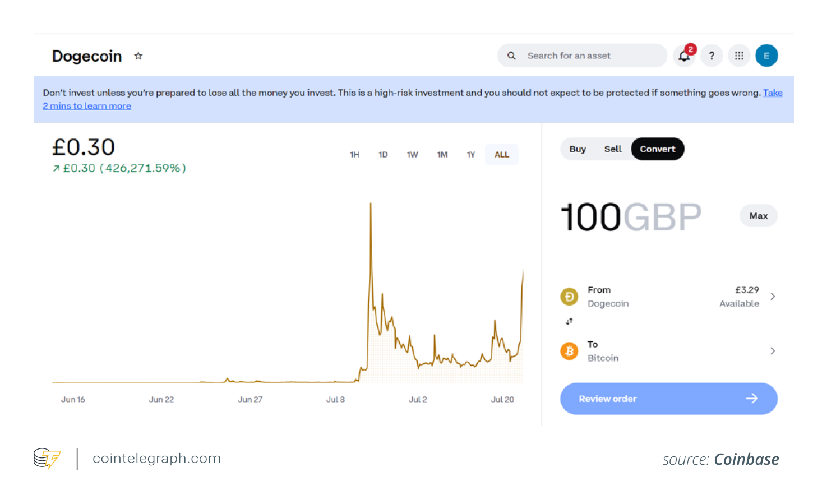Select the 1H chart timeframe
Viewport: 813px width, 504px height.
click(x=355, y=155)
